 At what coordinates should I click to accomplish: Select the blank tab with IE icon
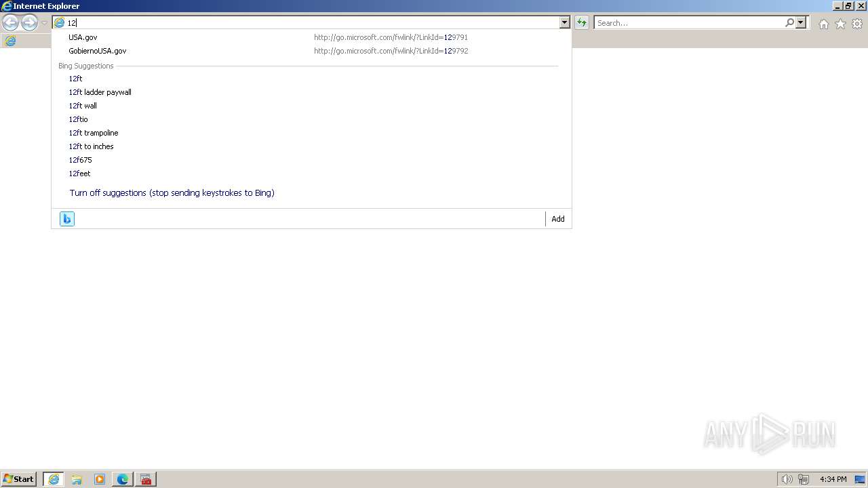tap(10, 41)
